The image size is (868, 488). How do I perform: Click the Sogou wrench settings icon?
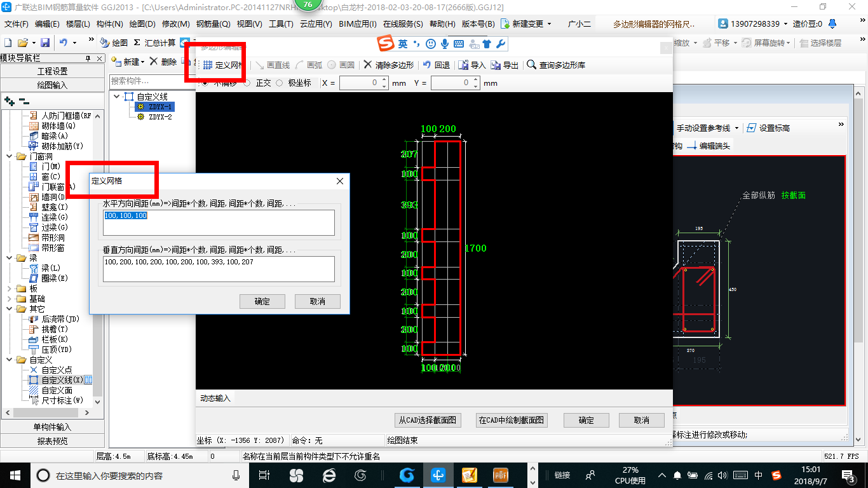click(x=501, y=44)
